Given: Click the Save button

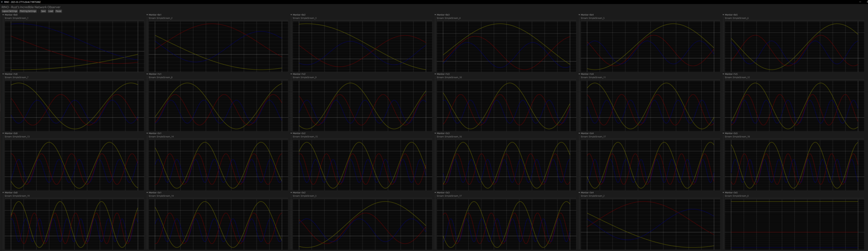Looking at the screenshot, I should coord(43,11).
